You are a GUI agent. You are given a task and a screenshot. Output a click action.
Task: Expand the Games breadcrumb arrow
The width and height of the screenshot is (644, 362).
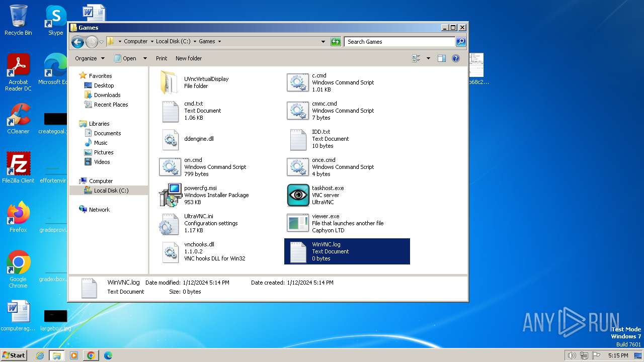pos(219,42)
